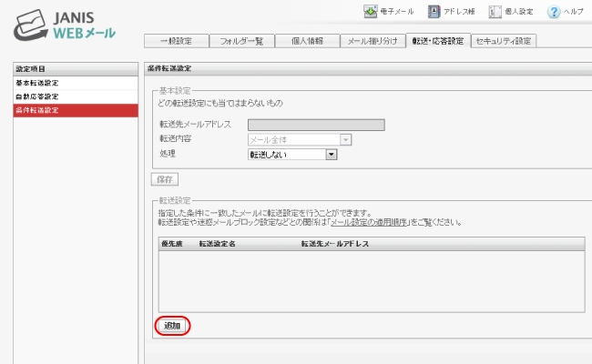Viewport: 592px width, 364px height.
Task: Select the セキュリティ設定 tab
Action: click(504, 41)
